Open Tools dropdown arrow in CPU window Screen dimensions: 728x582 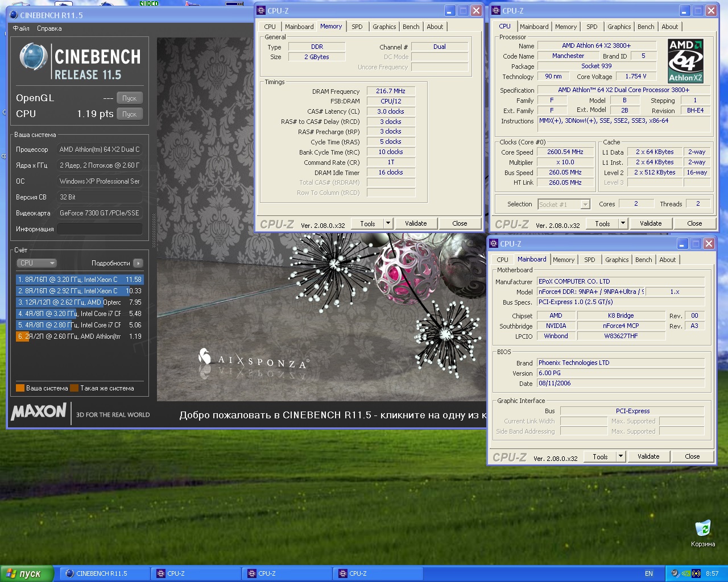(623, 223)
